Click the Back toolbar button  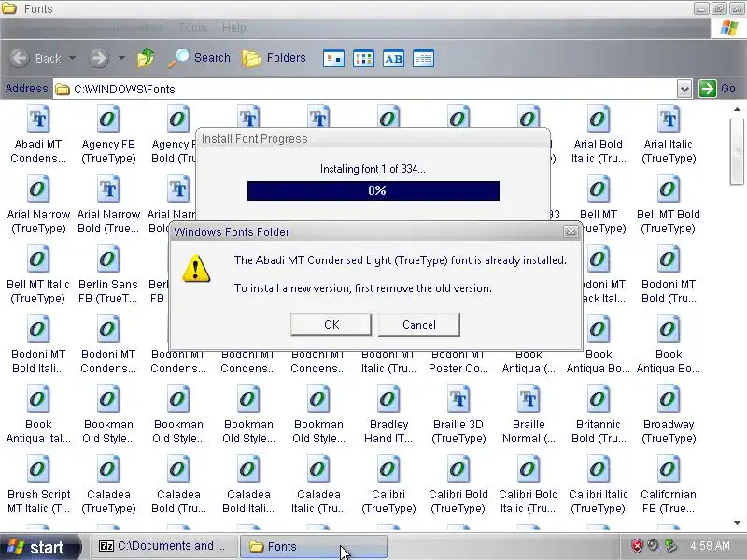point(36,58)
